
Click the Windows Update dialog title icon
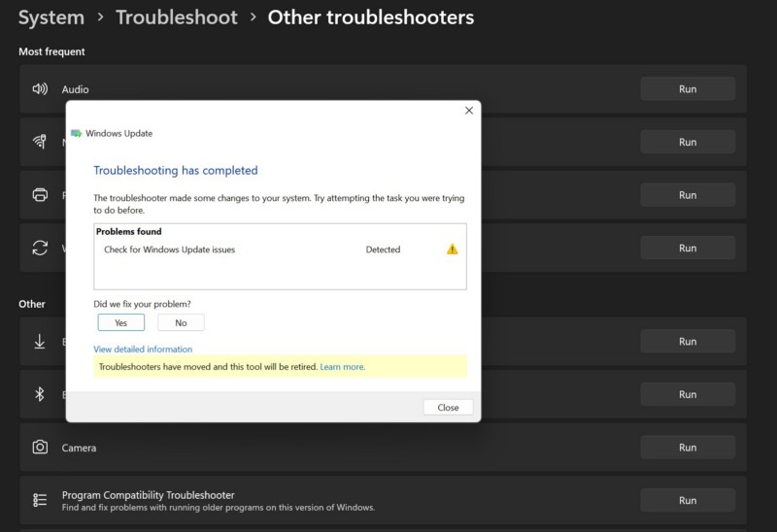pyautogui.click(x=77, y=134)
